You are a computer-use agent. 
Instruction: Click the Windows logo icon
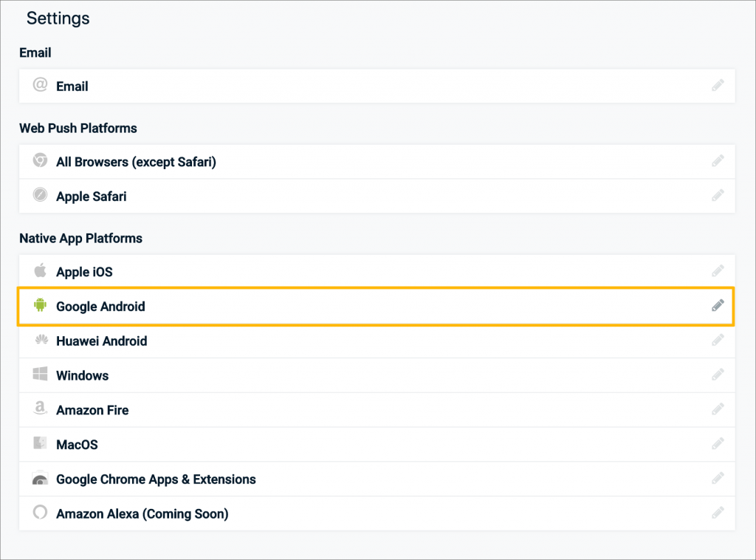(x=40, y=375)
